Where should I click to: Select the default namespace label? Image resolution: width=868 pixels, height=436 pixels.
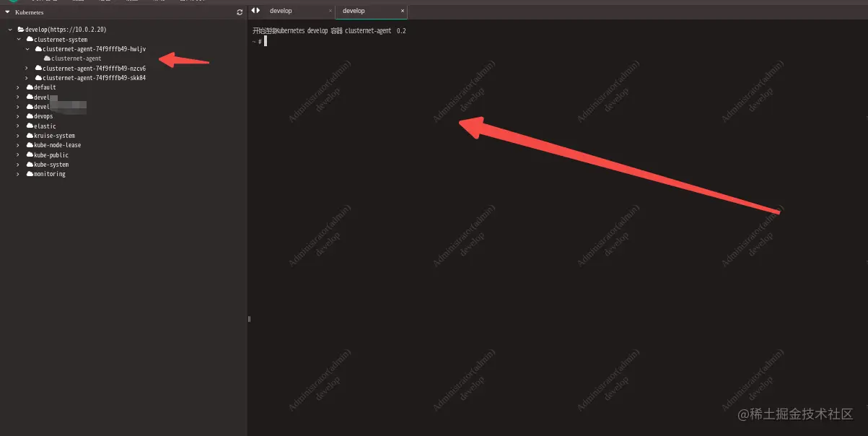pyautogui.click(x=45, y=87)
